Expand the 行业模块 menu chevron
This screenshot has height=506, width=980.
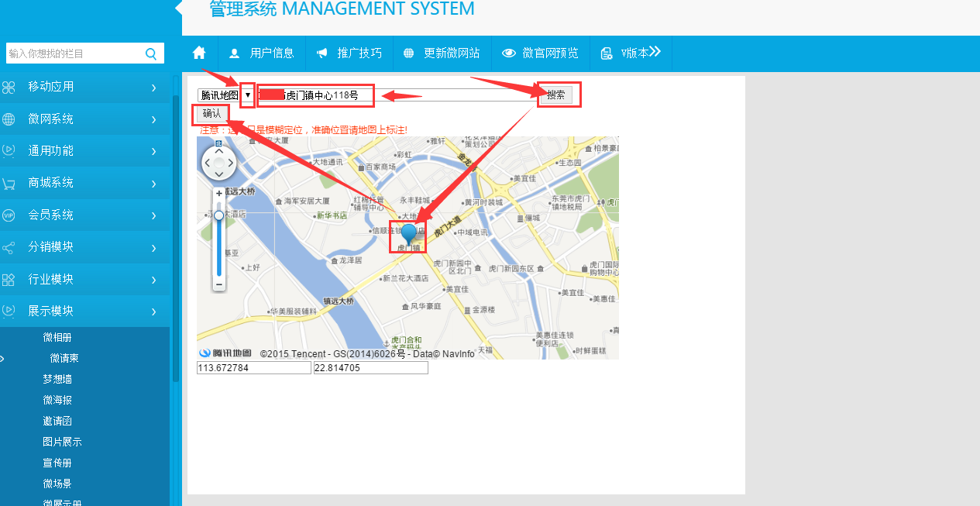pos(153,279)
